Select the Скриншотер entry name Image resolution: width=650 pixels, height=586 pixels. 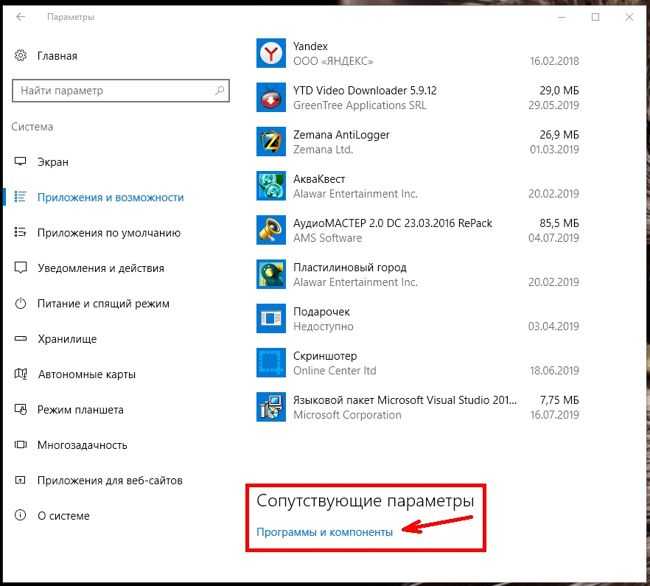(x=325, y=356)
